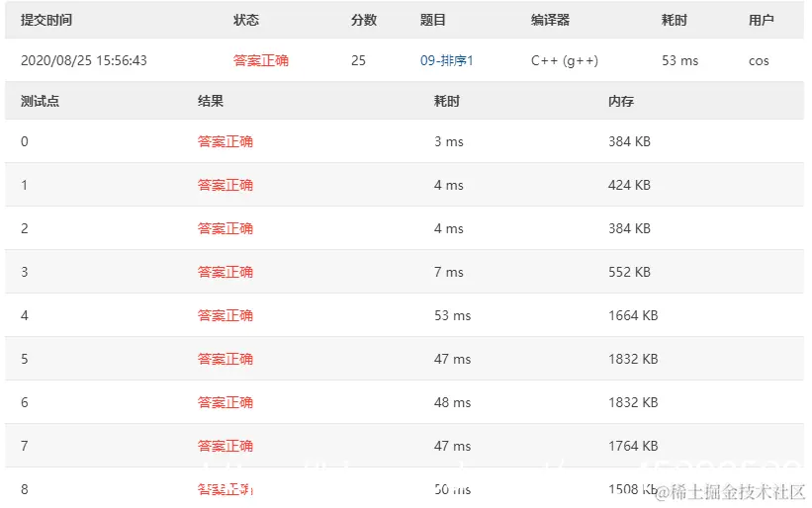Click the 提交时间 column header
This screenshot has height=508, width=812.
pos(46,20)
